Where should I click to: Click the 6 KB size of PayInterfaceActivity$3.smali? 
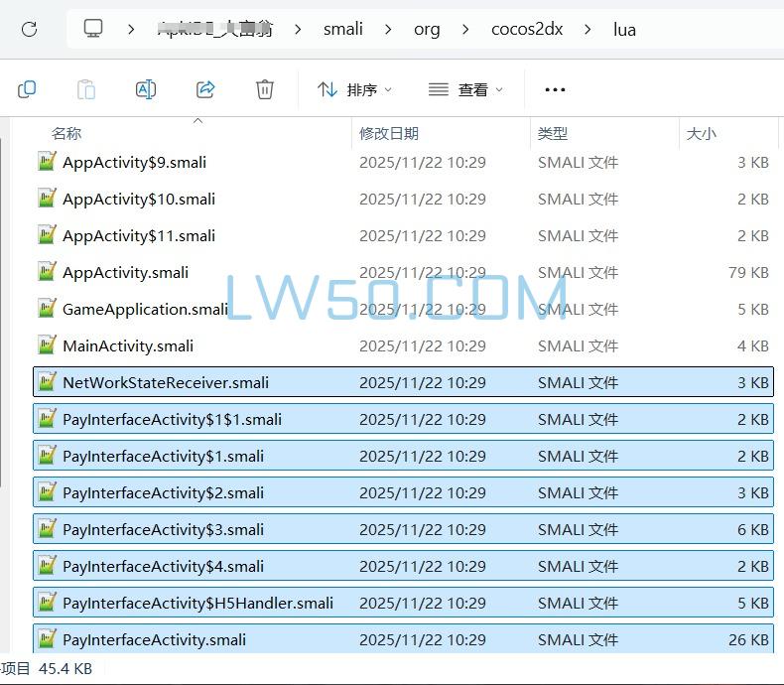[753, 529]
